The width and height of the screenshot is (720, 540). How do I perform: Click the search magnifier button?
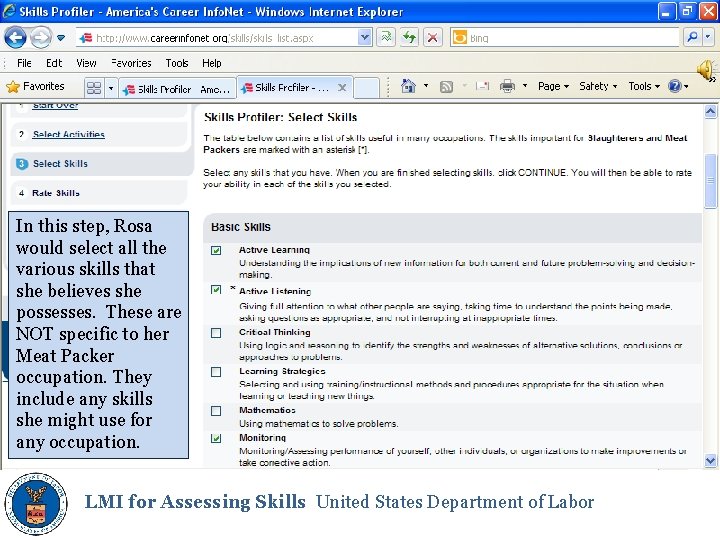692,37
